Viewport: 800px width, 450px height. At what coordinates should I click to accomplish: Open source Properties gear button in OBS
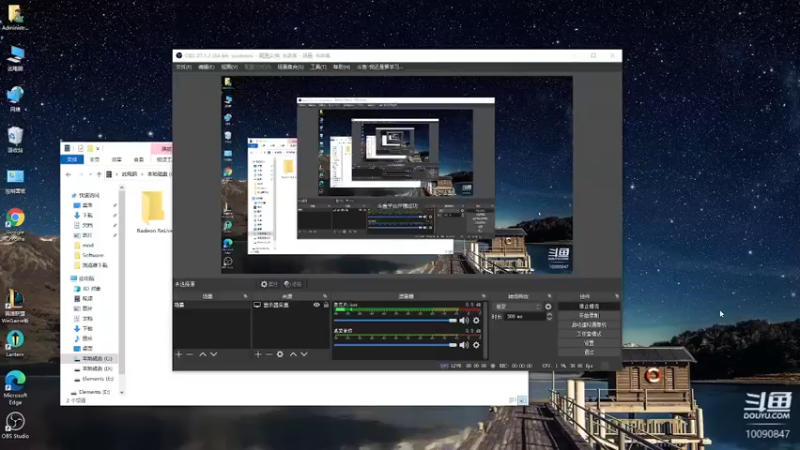point(269,284)
